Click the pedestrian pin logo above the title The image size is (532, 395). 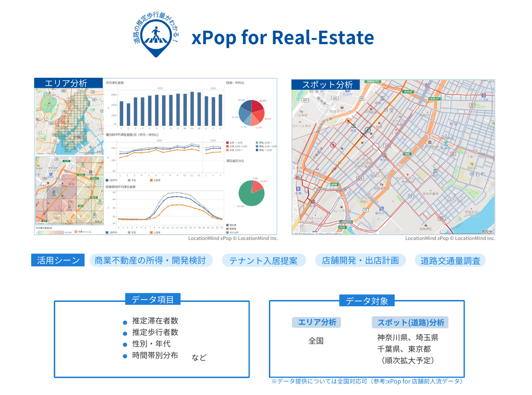tap(156, 35)
